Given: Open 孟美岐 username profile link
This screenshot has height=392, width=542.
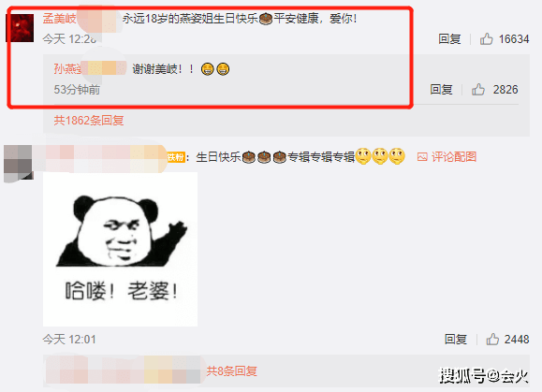Looking at the screenshot, I should [x=59, y=19].
